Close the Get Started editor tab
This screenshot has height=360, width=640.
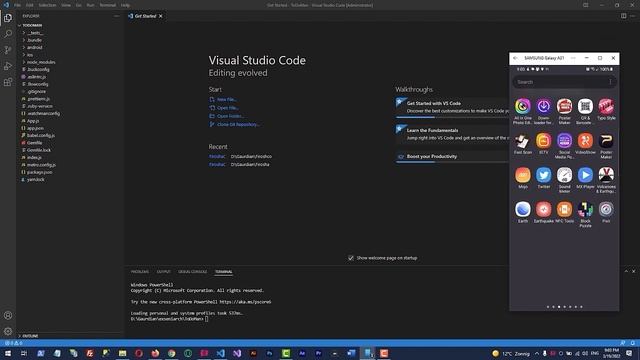(x=161, y=16)
